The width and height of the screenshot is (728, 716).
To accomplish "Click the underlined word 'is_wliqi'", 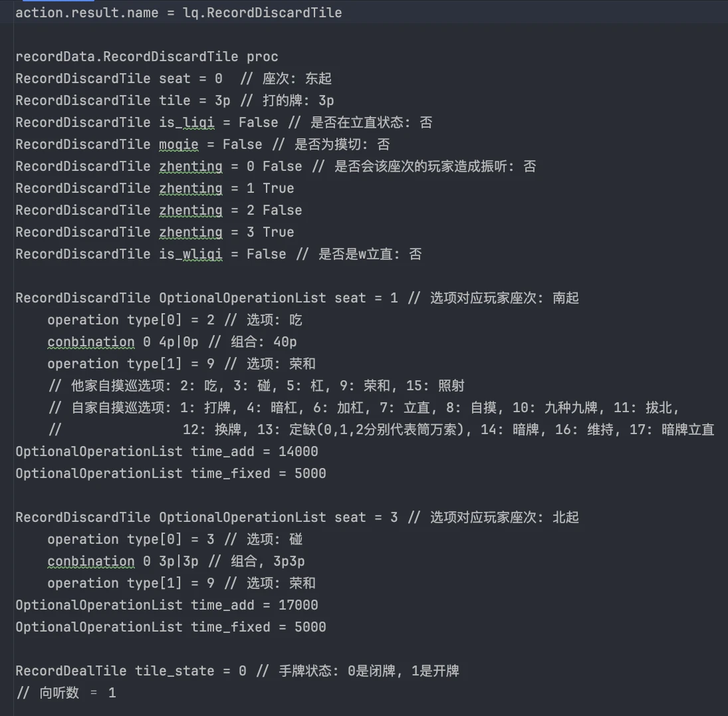I will (x=191, y=254).
